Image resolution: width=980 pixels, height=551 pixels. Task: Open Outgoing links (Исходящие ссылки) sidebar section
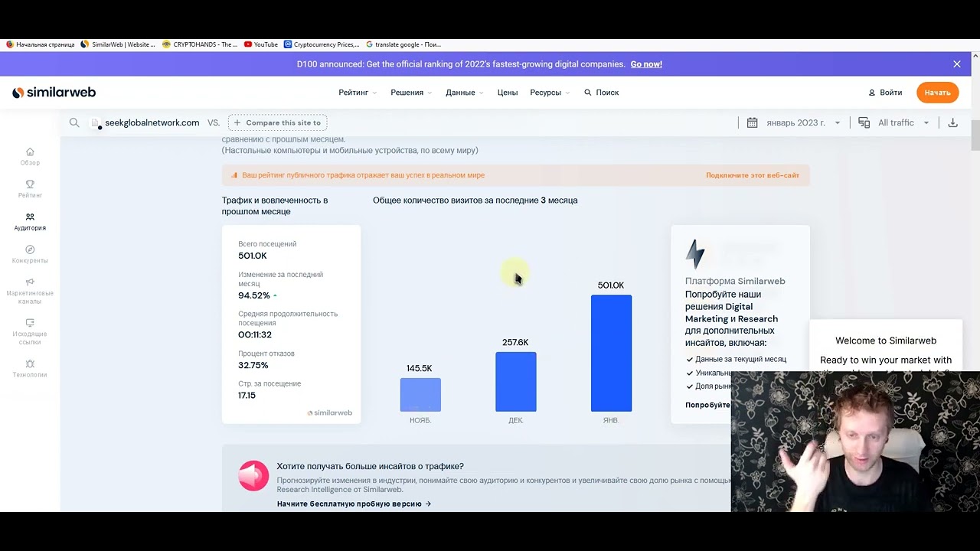point(30,331)
